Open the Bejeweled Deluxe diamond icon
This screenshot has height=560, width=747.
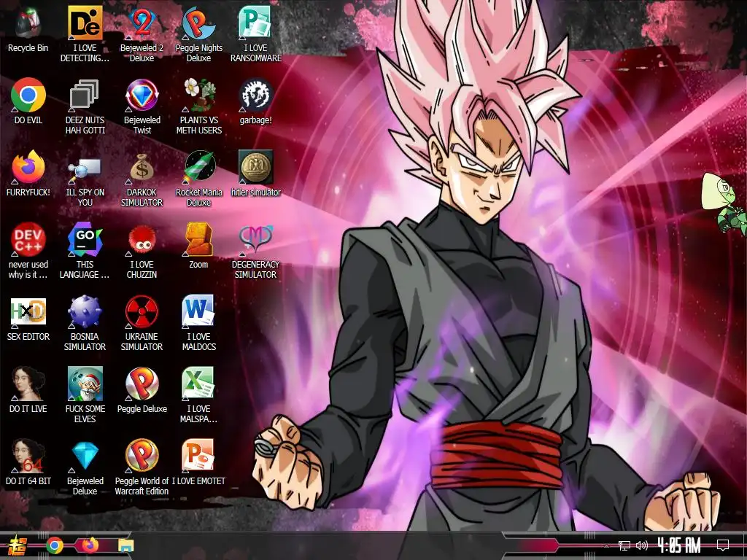(x=85, y=456)
